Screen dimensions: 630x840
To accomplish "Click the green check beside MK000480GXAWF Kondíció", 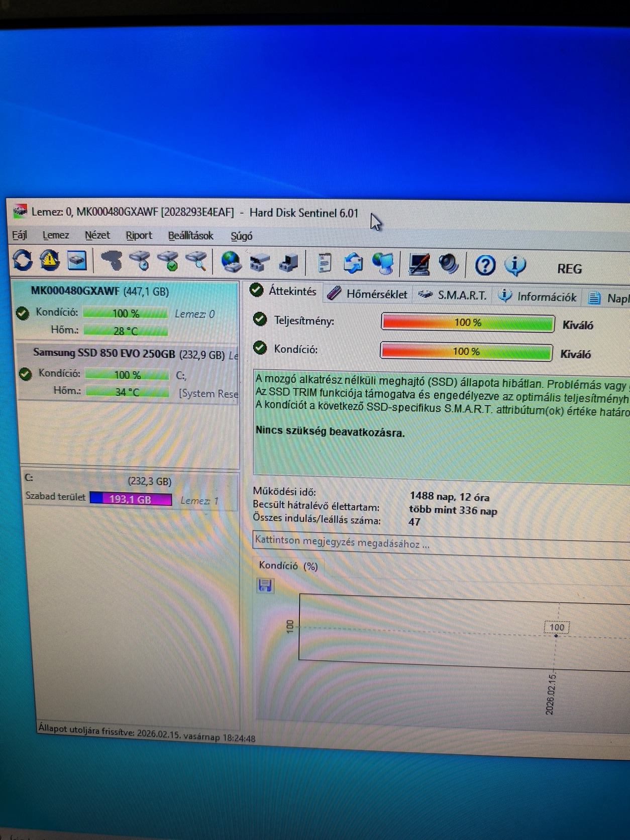I will (22, 313).
